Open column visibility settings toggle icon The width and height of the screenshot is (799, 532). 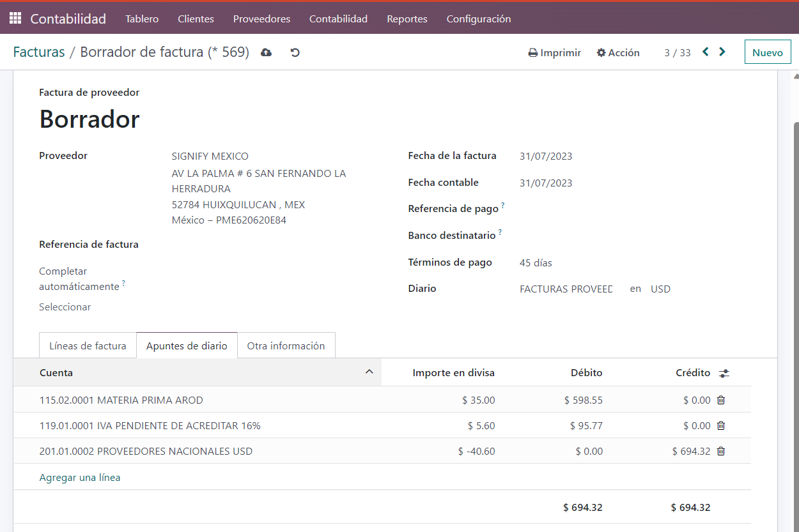coord(724,374)
